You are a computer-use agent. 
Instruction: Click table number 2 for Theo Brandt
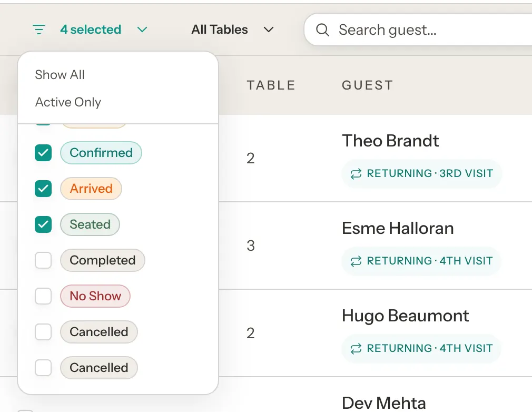[x=250, y=159]
